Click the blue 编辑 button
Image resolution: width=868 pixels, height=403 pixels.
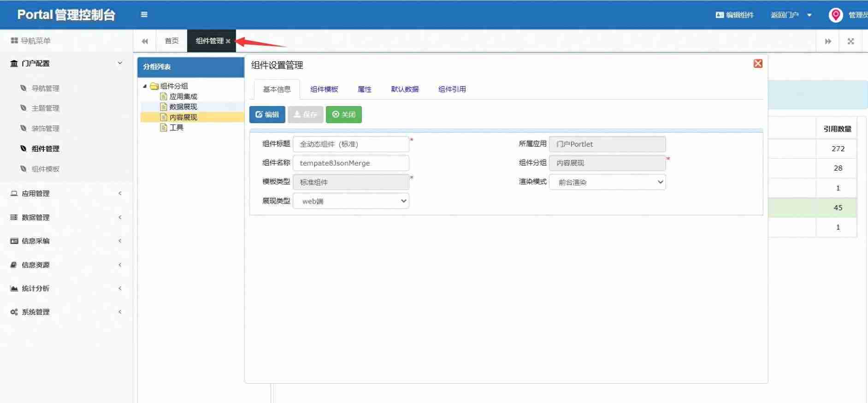(x=267, y=114)
